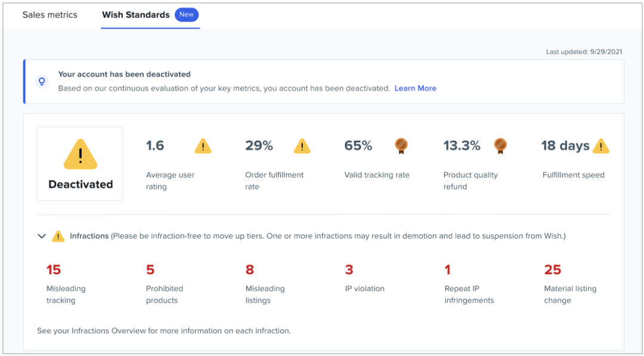Image resolution: width=644 pixels, height=356 pixels.
Task: Click the Deactivated status card
Action: click(80, 163)
